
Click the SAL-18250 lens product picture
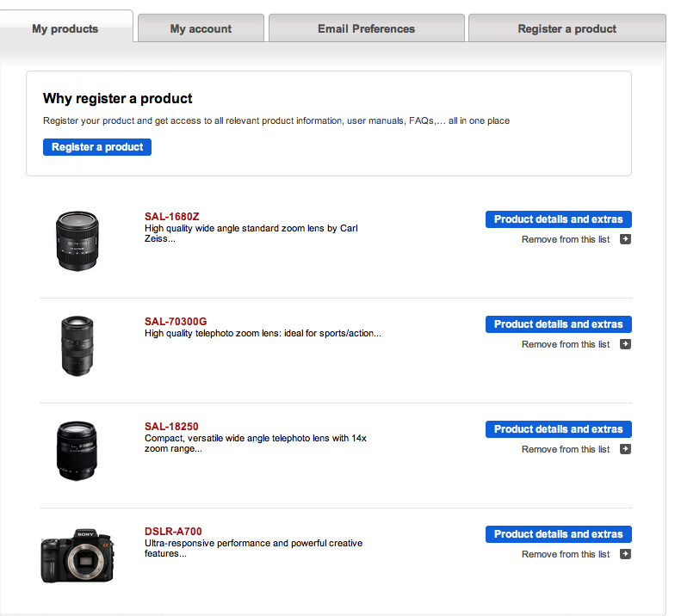(77, 450)
